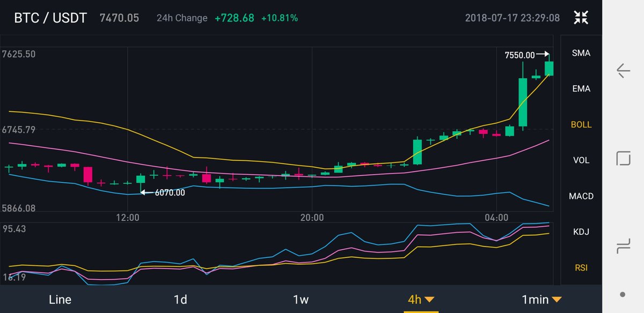Exit fullscreen chart via collapse icon
This screenshot has width=644, height=313.
point(581,17)
